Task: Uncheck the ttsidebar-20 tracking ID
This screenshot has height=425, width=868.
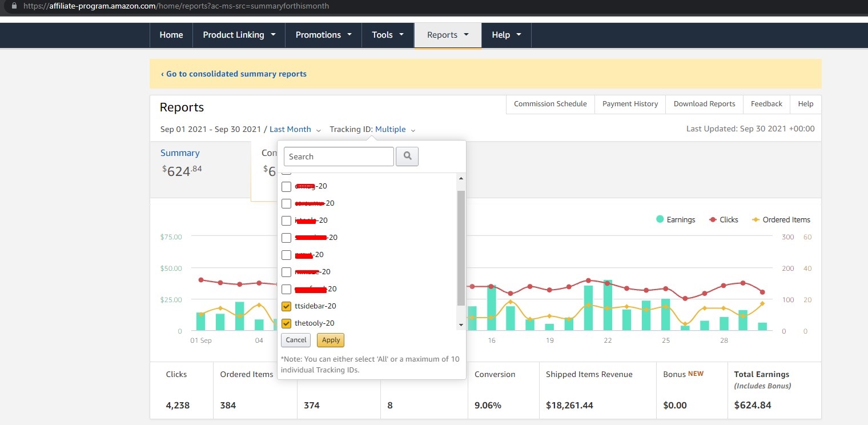Action: pos(287,306)
